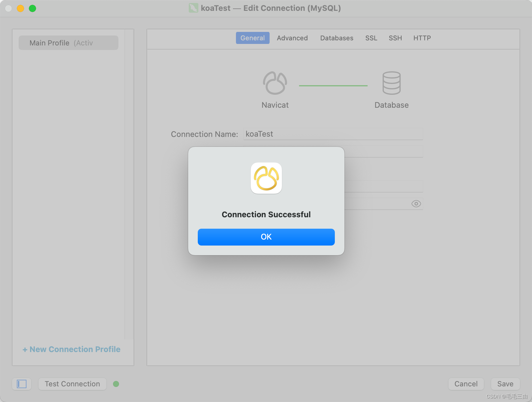Cancel the Edit Connection window

[466, 384]
